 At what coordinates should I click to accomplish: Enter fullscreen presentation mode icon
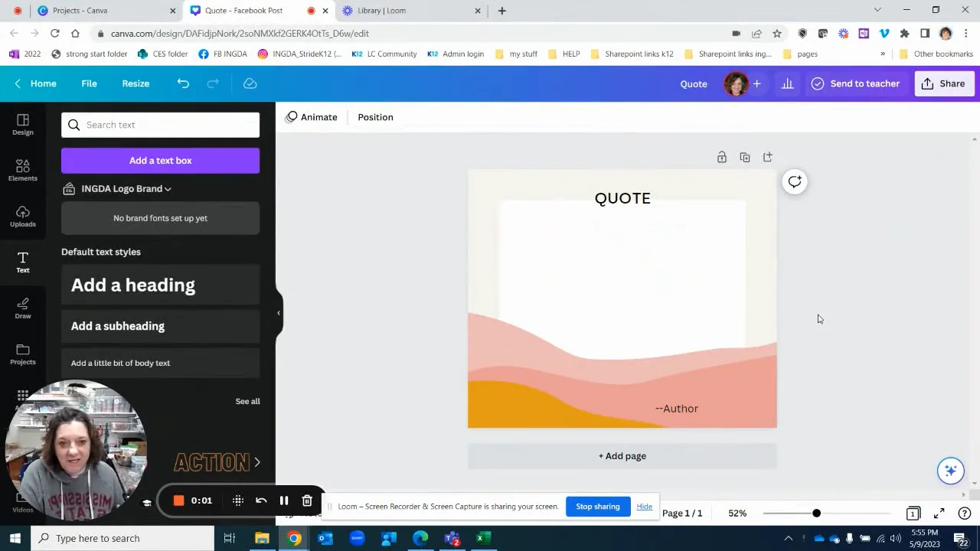tap(939, 514)
